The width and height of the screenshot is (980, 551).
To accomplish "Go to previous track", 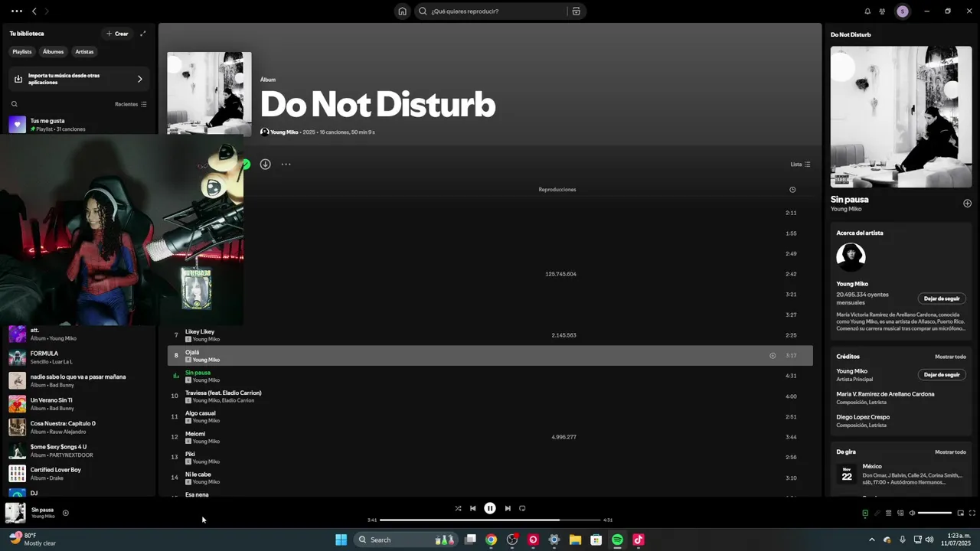I will [x=472, y=508].
